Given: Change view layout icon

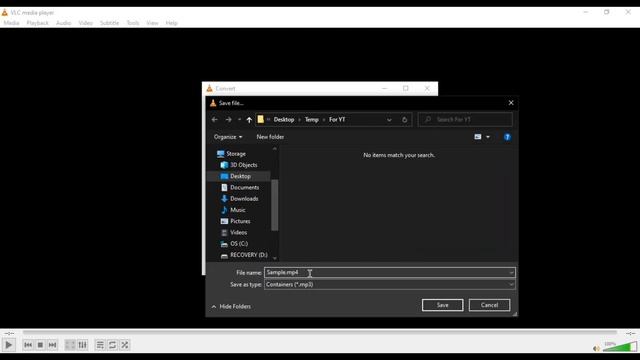Looking at the screenshot, I should (478, 137).
